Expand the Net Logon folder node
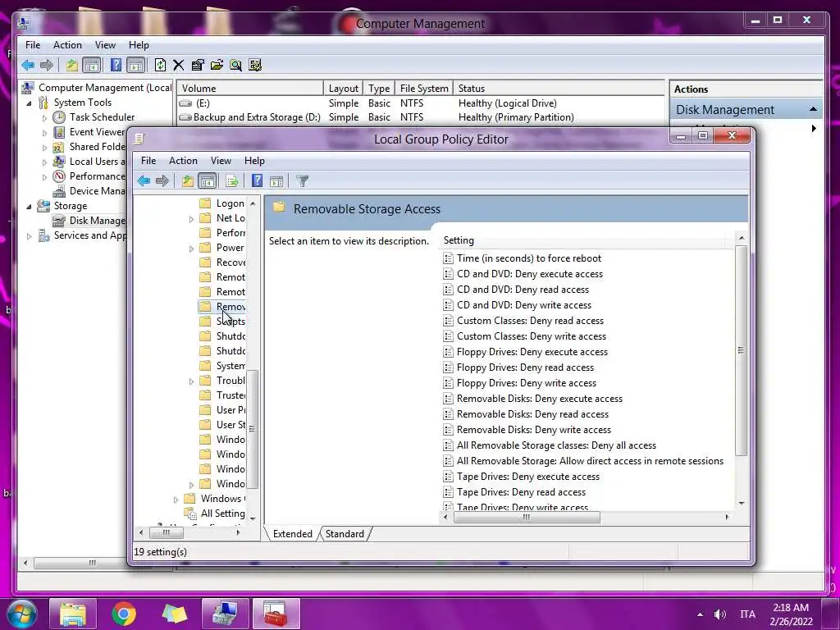 coord(191,218)
